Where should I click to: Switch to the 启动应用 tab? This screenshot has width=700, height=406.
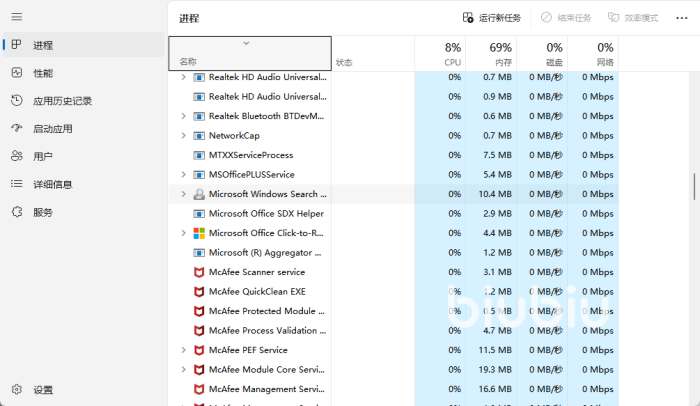pyautogui.click(x=83, y=129)
